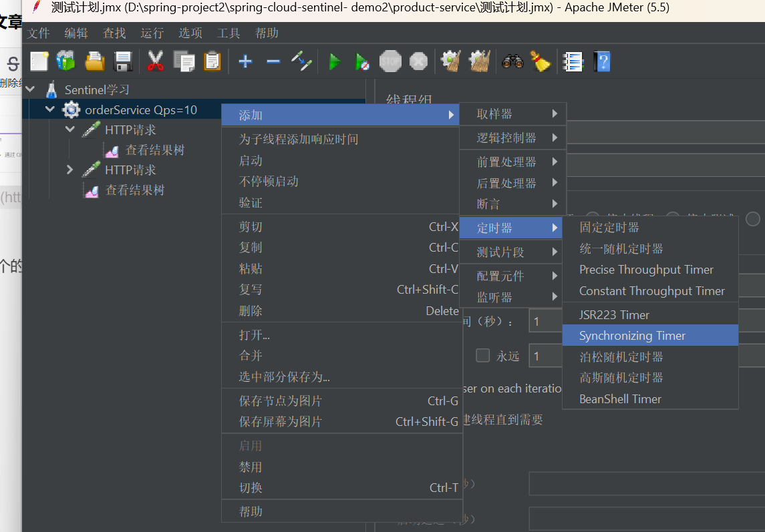The height and width of the screenshot is (532, 765).
Task: Select 固定定时器 from timer list
Action: 650,227
